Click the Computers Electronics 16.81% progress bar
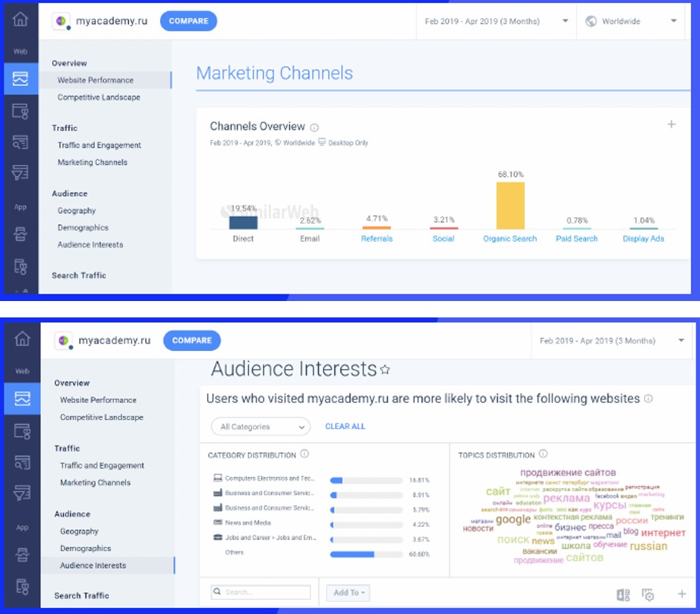The height and width of the screenshot is (614, 700). (366, 481)
